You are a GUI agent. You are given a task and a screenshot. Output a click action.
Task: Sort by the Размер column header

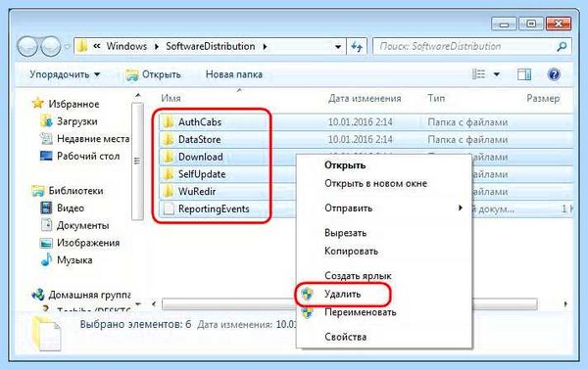click(x=543, y=98)
